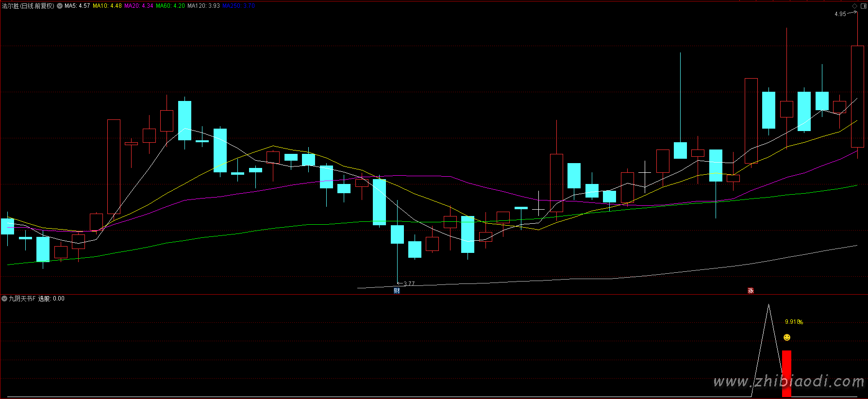Click the 选股: 0.00 indicator value
This screenshot has width=868, height=399.
[51, 299]
